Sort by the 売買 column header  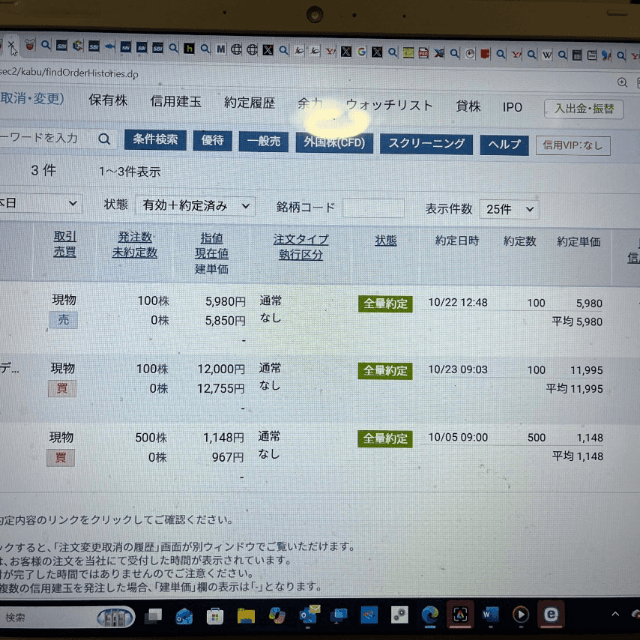tap(65, 251)
